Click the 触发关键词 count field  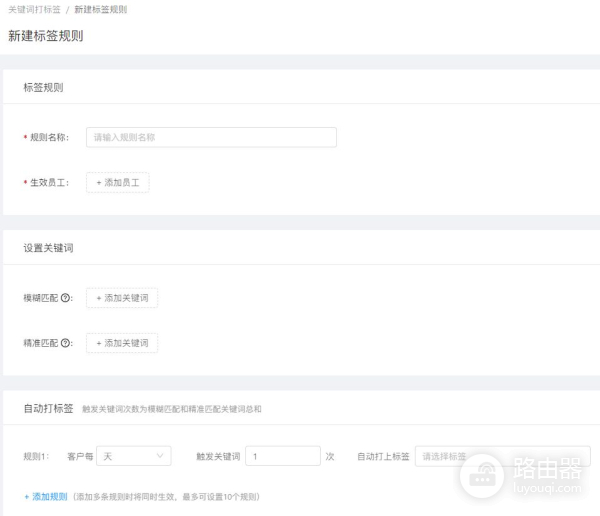tap(283, 456)
